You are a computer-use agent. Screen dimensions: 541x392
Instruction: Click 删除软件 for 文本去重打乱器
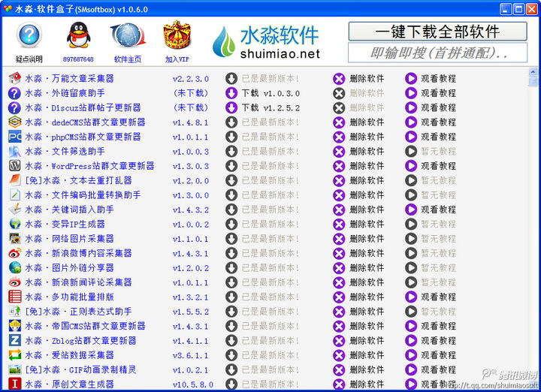367,180
